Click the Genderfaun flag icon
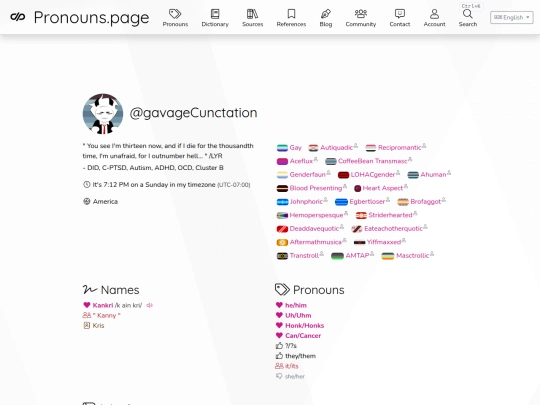This screenshot has width=540, height=405. 282,175
